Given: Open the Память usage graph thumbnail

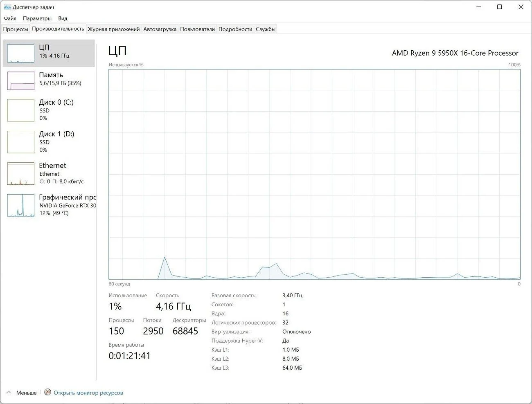Looking at the screenshot, I should point(21,81).
